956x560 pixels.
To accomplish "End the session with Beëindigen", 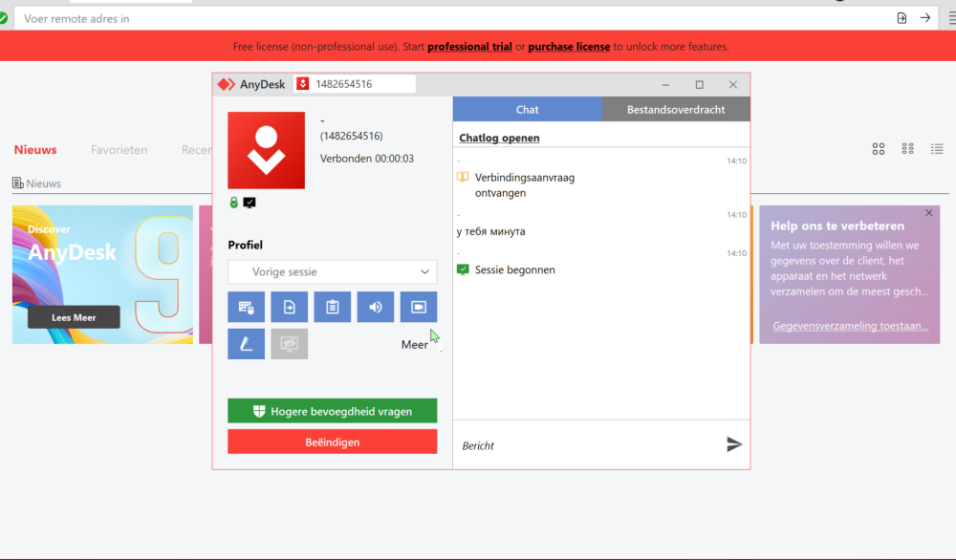I will coord(333,442).
